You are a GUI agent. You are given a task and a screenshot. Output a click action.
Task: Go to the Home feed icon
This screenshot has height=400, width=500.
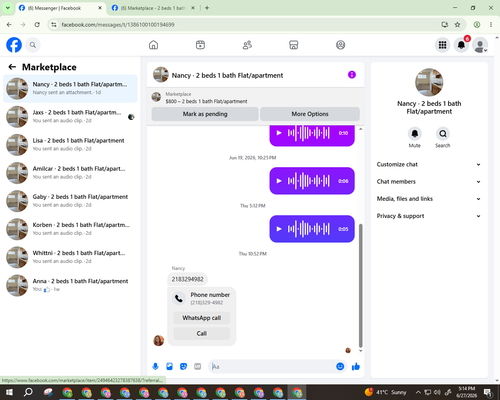pos(153,45)
